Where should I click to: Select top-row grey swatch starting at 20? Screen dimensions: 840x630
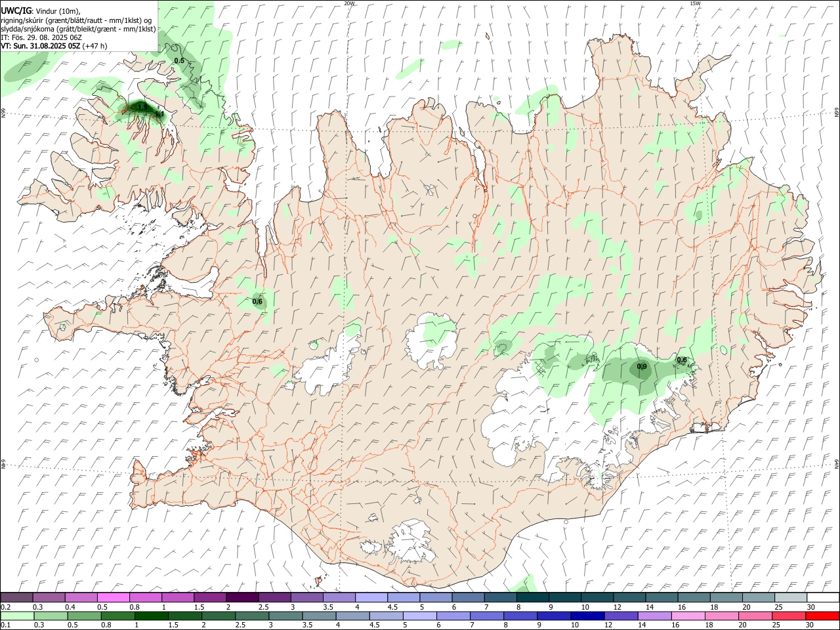pyautogui.click(x=758, y=597)
